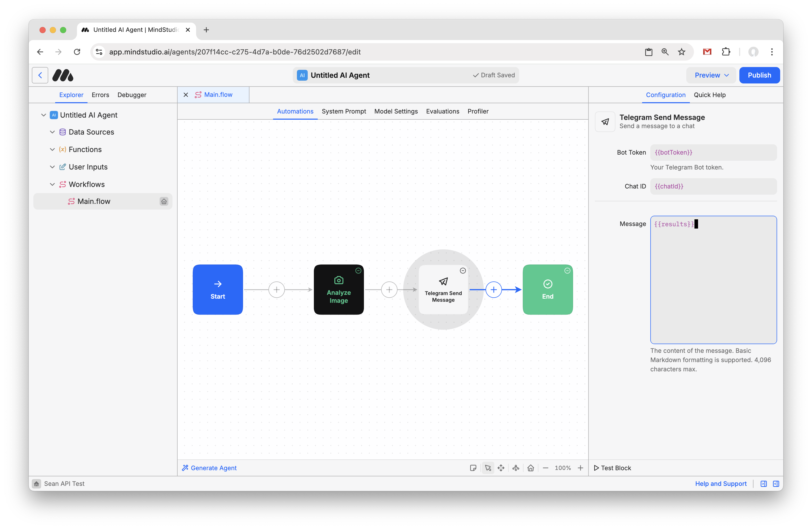Click the sticky note tool icon
Screen dimensions: 812x529
pos(473,468)
